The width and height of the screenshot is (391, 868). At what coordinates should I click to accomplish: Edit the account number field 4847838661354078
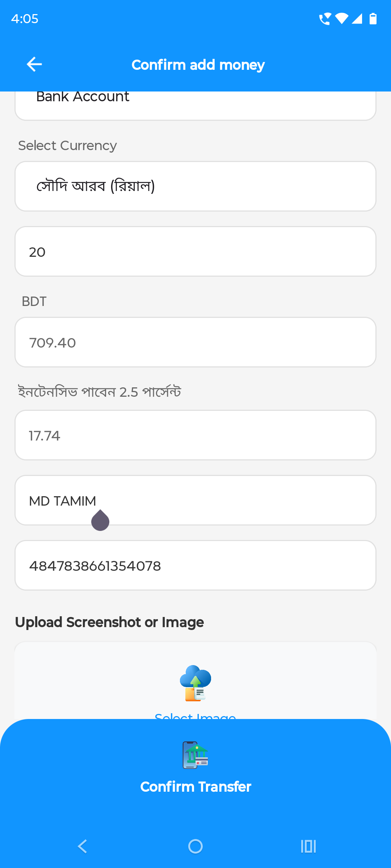pos(195,565)
